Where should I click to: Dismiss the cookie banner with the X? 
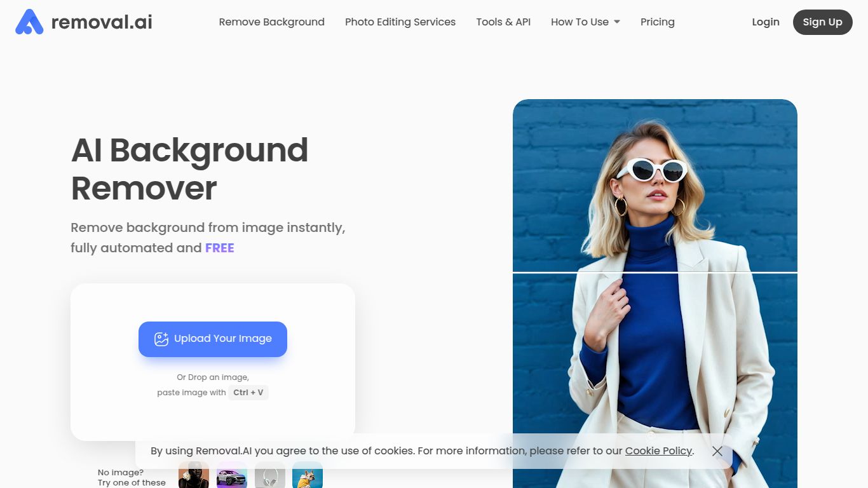[x=717, y=451]
